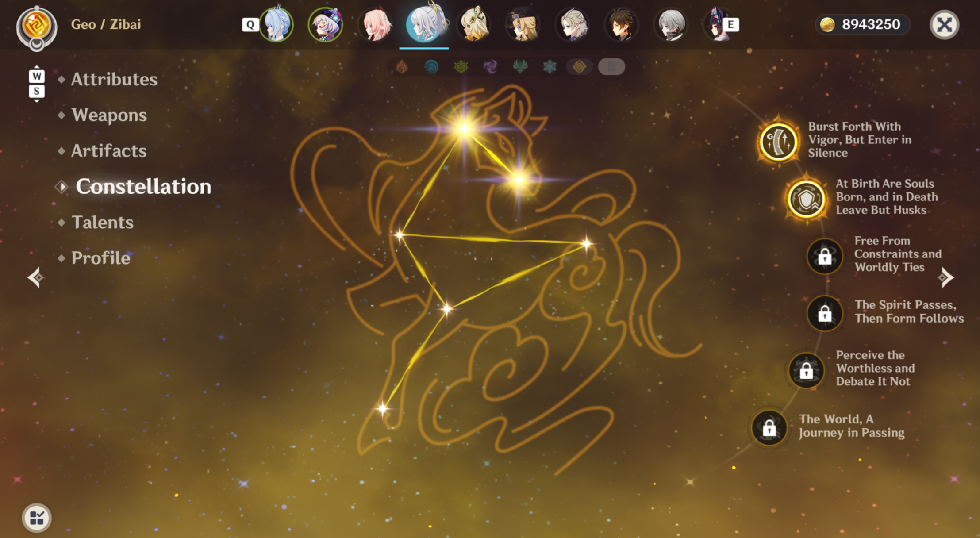The image size is (980, 538).
Task: Open the Attributes section
Action: (114, 79)
